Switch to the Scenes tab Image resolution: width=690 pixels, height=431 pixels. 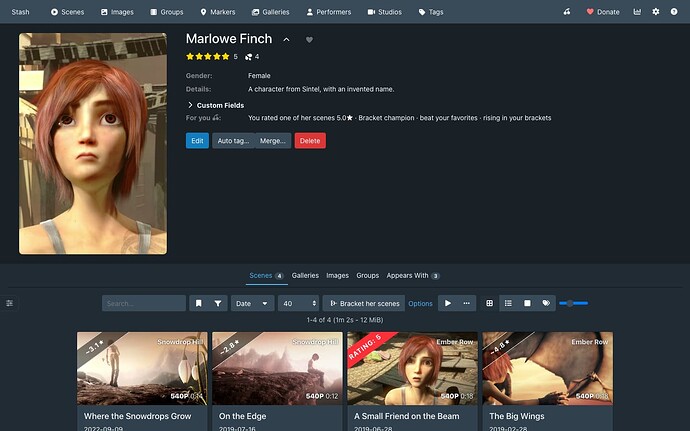[x=267, y=276]
